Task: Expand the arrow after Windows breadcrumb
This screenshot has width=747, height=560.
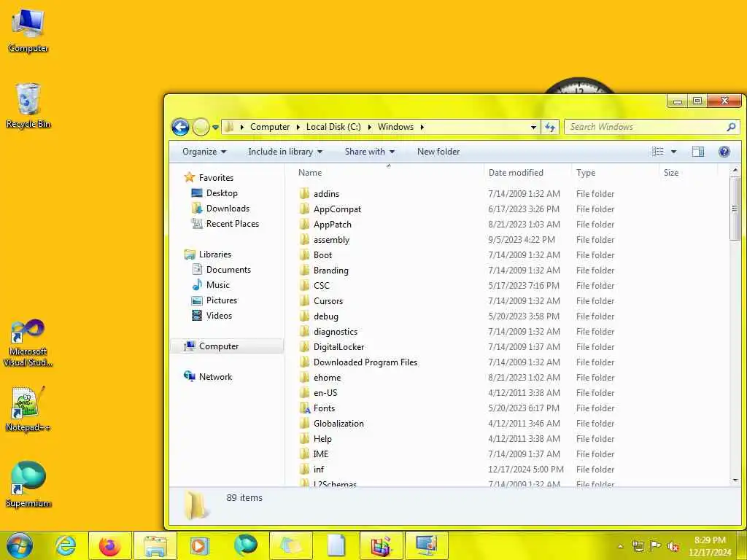Action: [422, 127]
